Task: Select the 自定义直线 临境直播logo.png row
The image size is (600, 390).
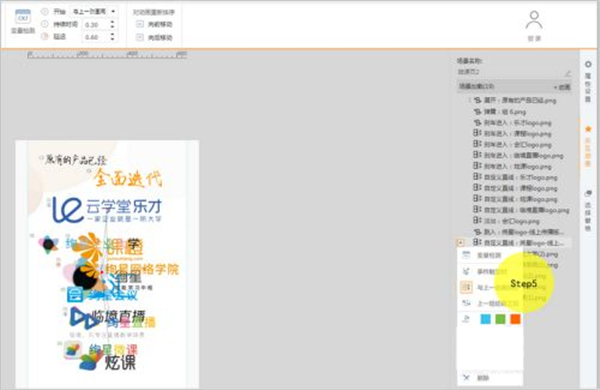Action: 521,210
